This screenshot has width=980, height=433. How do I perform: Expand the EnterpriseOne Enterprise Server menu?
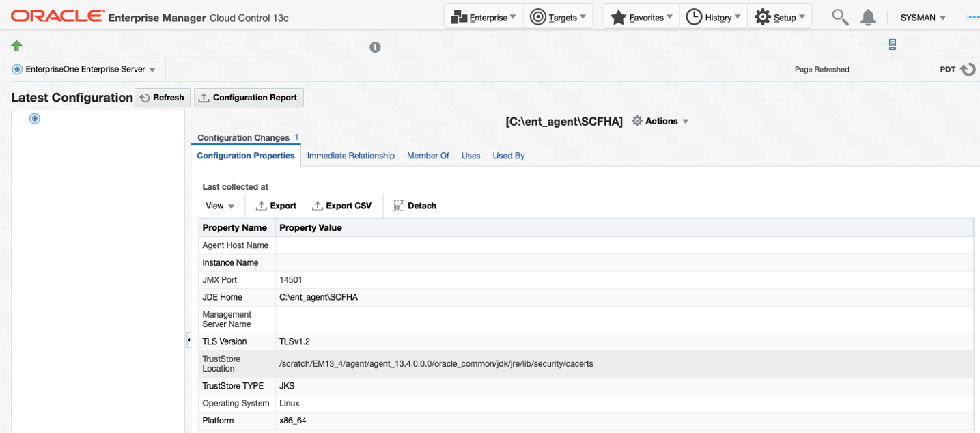coord(85,70)
